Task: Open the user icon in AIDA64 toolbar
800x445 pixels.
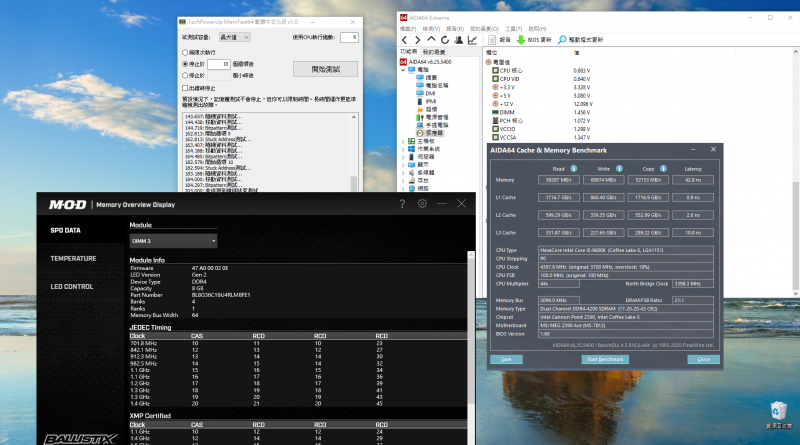Action: tap(459, 40)
